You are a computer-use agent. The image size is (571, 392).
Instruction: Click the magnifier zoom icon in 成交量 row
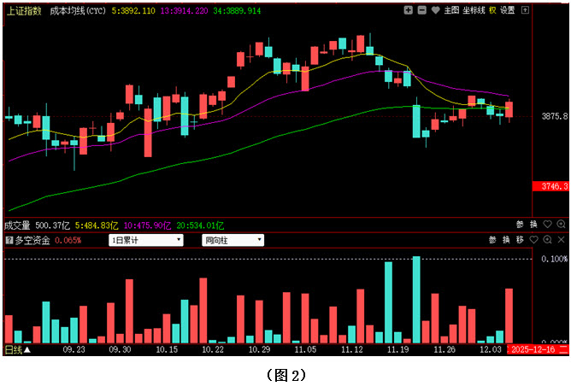(561, 225)
